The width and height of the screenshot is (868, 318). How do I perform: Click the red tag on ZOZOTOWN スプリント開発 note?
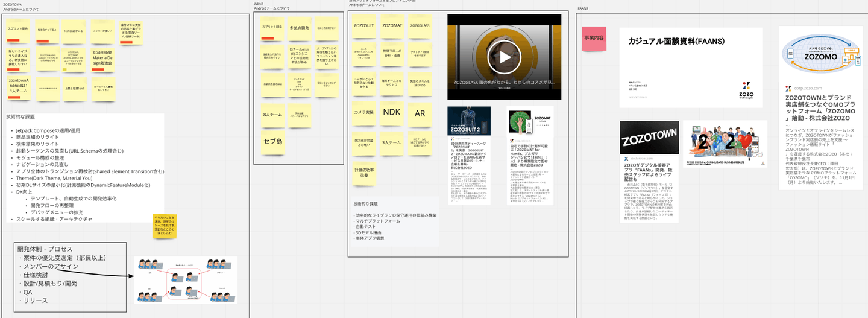pyautogui.click(x=13, y=41)
